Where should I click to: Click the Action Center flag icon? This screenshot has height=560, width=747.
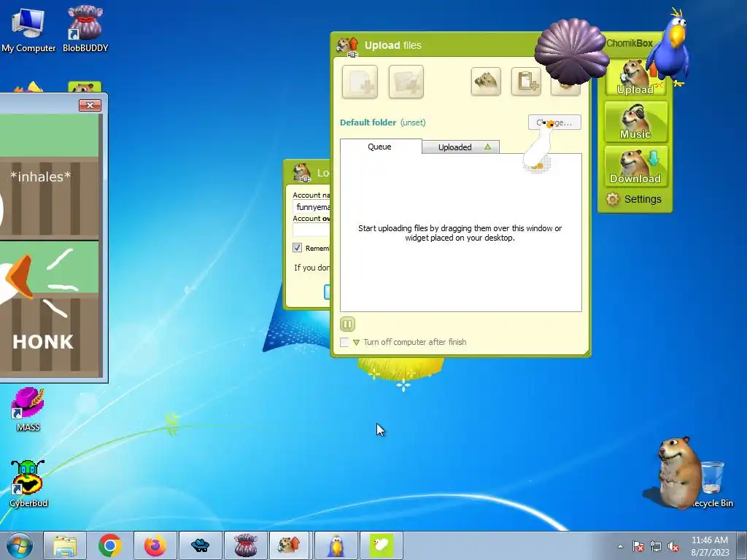(x=638, y=546)
